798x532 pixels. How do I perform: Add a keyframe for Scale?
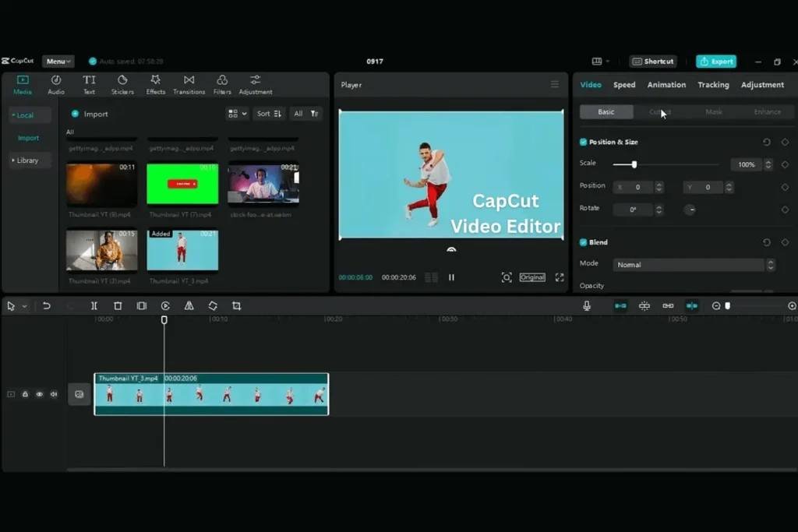click(785, 164)
